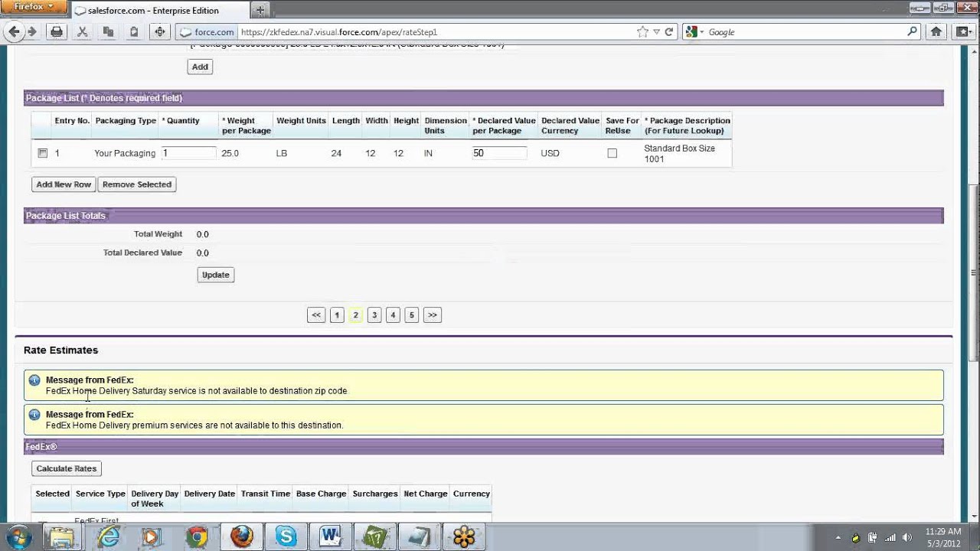Go to wizard page 1
This screenshot has width=980, height=551.
337,315
